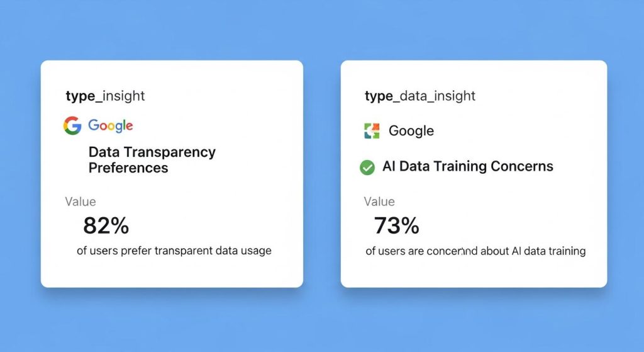
Task: Click the multicolor square Google icon
Action: coord(372,131)
